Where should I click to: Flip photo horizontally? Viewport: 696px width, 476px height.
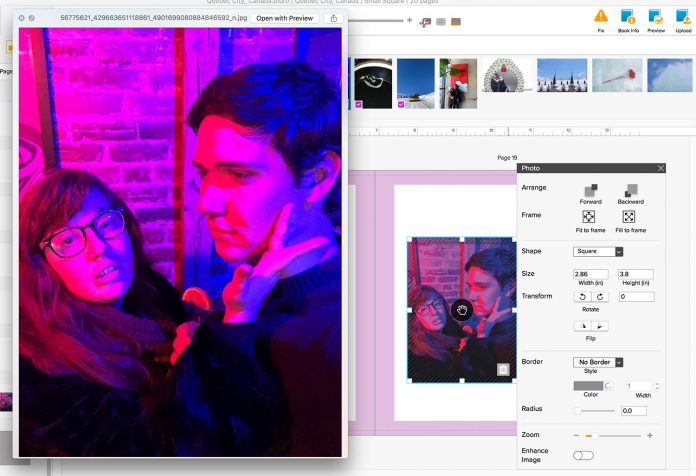coord(582,326)
